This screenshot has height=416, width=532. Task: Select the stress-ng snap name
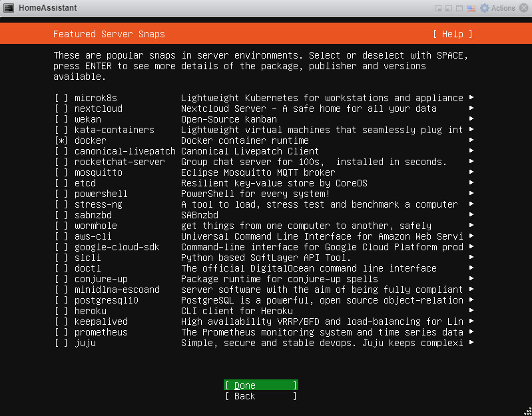click(99, 204)
